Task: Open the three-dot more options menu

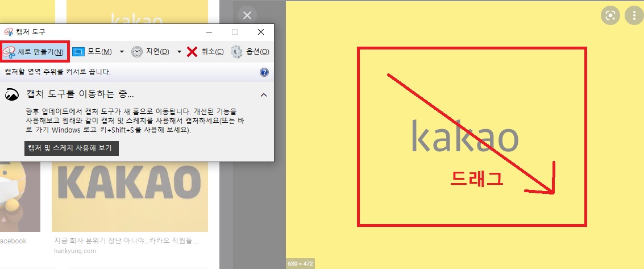Action: point(634,15)
